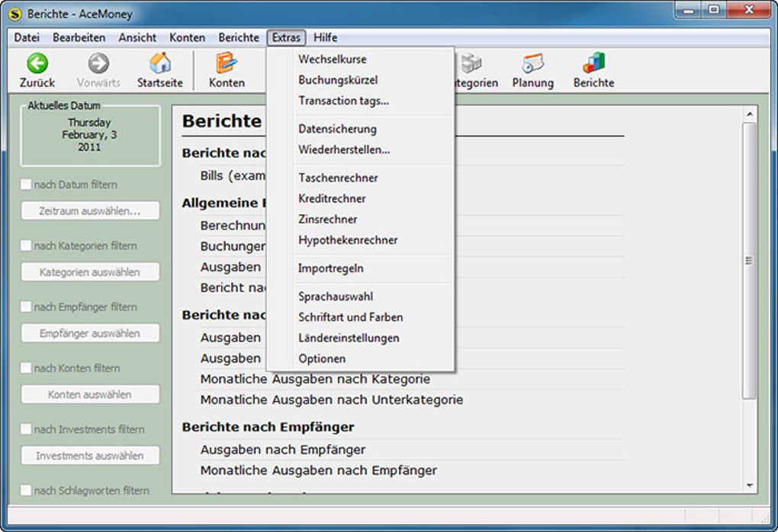Image resolution: width=778 pixels, height=532 pixels.
Task: Enable nach Kategorien filtern checkbox
Action: click(x=26, y=245)
